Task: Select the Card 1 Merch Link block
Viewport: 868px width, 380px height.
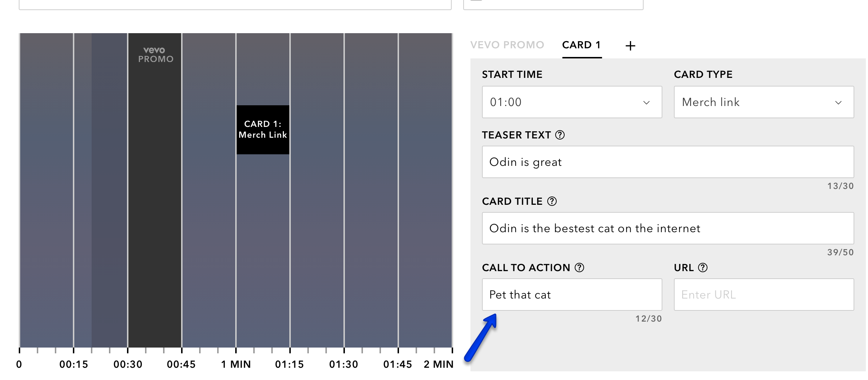Action: pos(263,130)
